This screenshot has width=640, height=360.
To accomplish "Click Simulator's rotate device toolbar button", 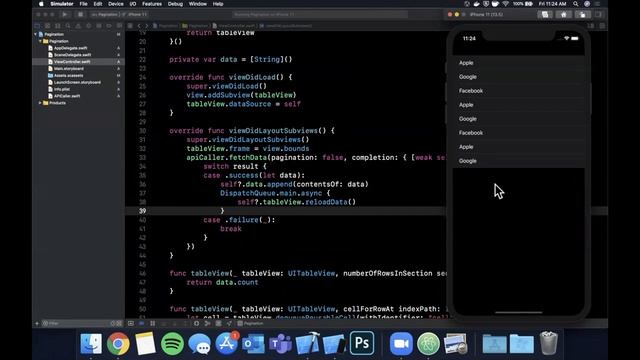I will pyautogui.click(x=582, y=15).
